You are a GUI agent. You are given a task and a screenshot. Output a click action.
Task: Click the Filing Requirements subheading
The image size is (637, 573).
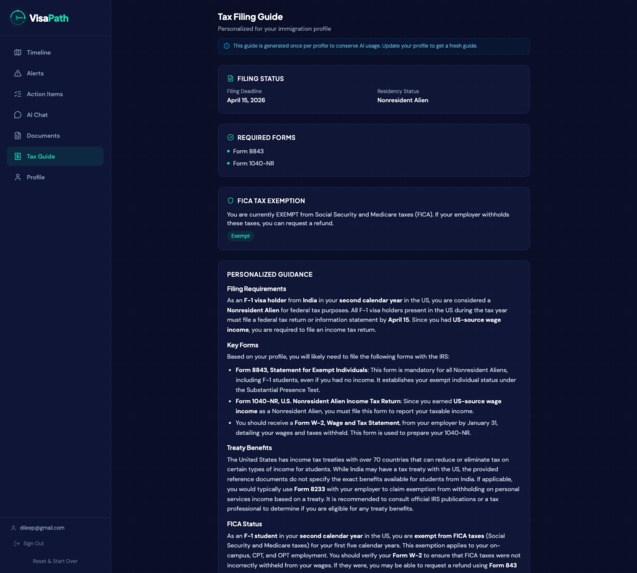point(256,289)
